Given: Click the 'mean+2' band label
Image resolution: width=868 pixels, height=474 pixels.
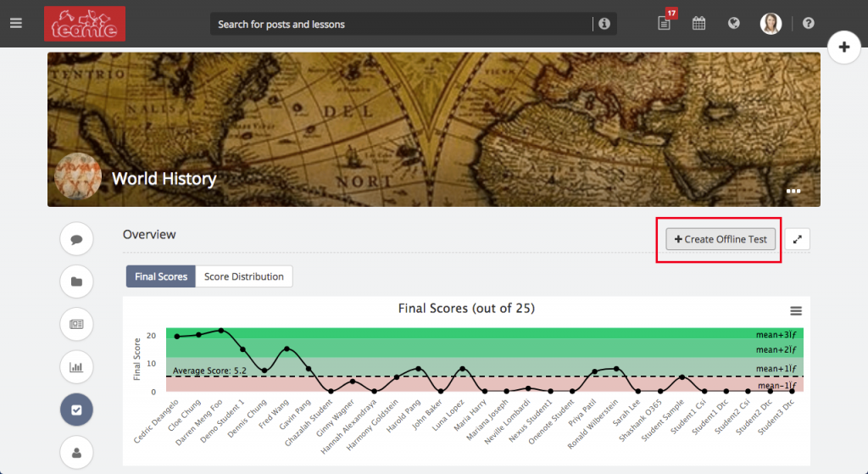Looking at the screenshot, I should point(776,349).
